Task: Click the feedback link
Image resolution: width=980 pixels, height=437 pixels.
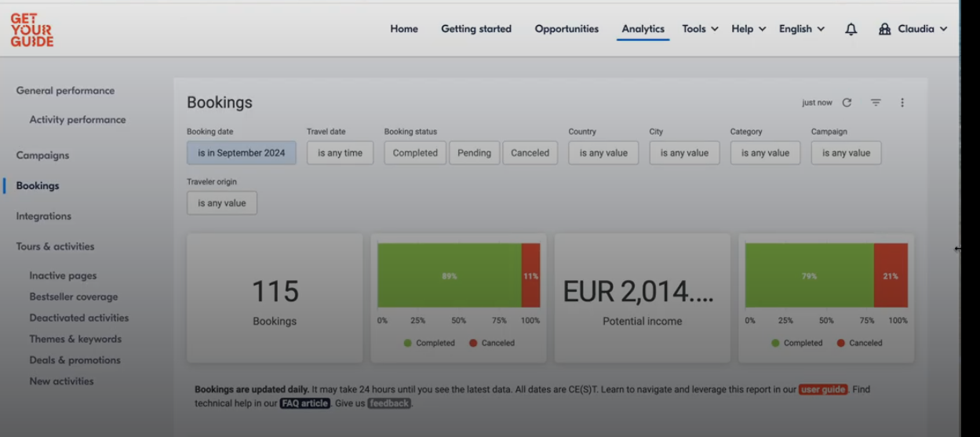Action: click(389, 403)
